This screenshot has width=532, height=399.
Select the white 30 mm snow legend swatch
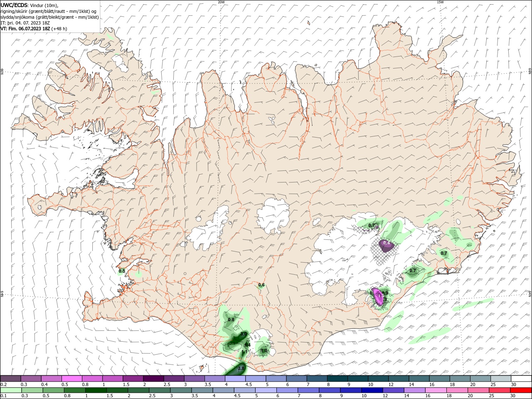click(521, 379)
